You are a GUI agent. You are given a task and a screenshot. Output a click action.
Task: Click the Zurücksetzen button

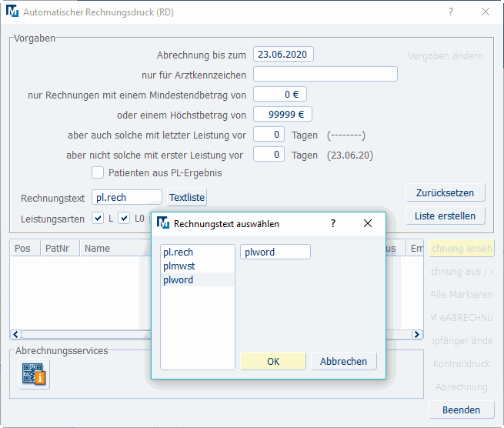[x=445, y=192]
